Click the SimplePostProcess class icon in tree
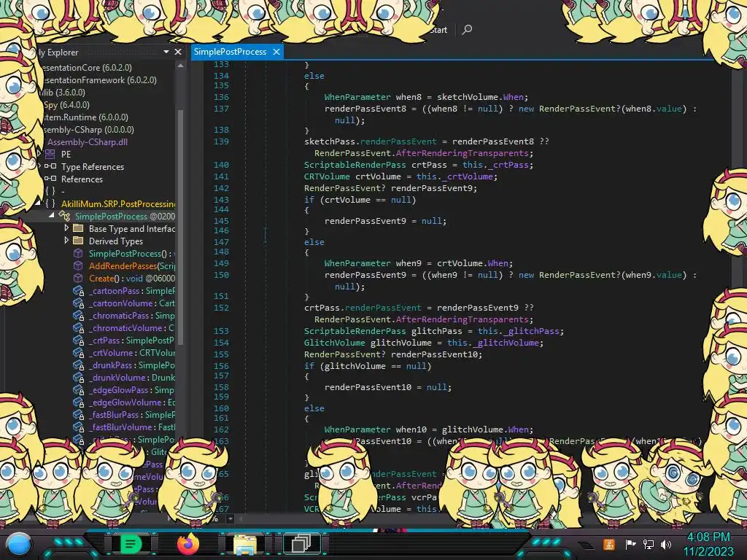Screen dimensions: 747x560 click(x=64, y=216)
